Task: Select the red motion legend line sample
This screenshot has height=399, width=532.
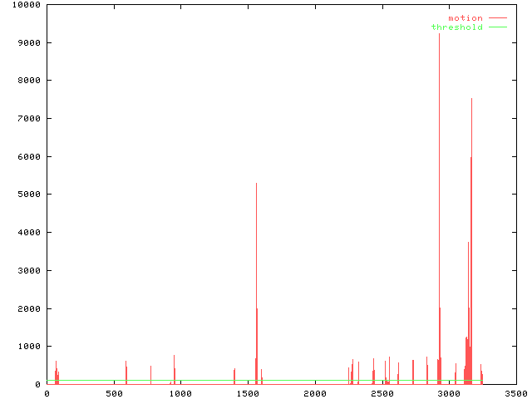Action: 498,17
